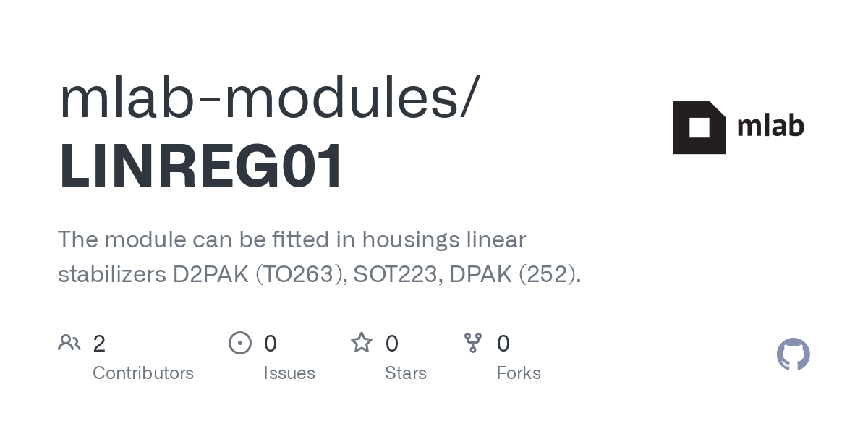The height and width of the screenshot is (434, 868).
Task: Click the Issues label
Action: tap(289, 373)
